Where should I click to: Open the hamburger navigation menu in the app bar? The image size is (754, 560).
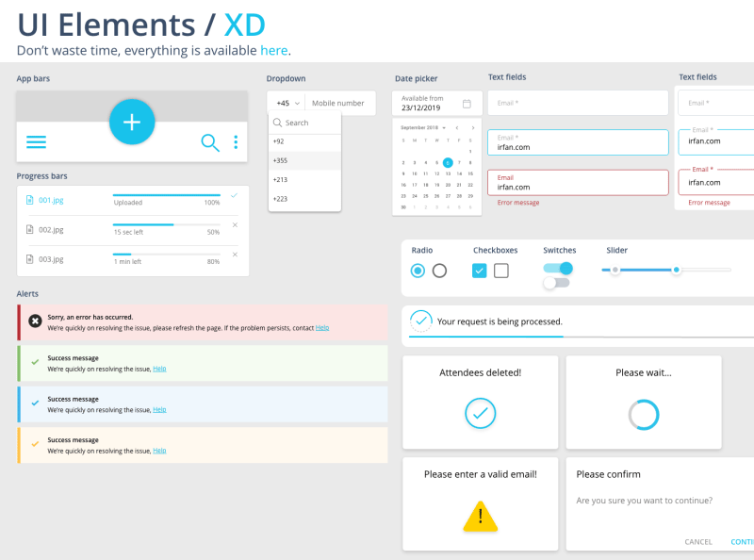coord(36,142)
